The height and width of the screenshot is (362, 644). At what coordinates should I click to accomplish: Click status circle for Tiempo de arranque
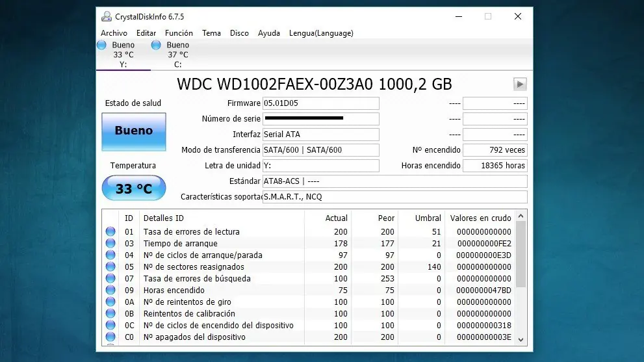tap(110, 243)
